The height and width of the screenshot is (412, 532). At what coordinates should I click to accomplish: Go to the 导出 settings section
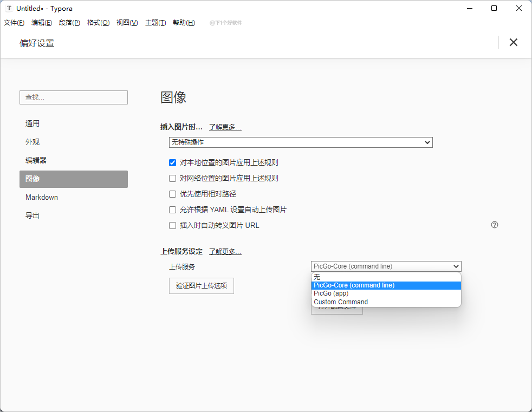(x=74, y=215)
